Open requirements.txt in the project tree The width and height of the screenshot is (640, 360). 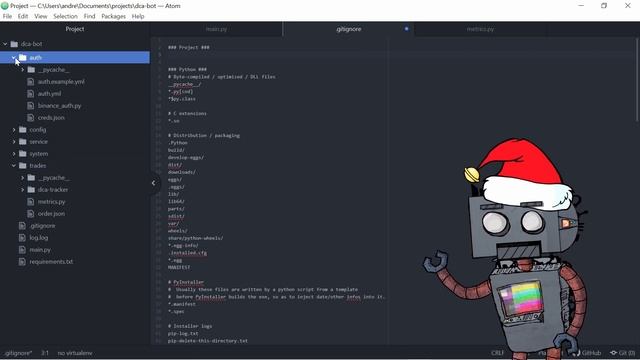click(51, 262)
